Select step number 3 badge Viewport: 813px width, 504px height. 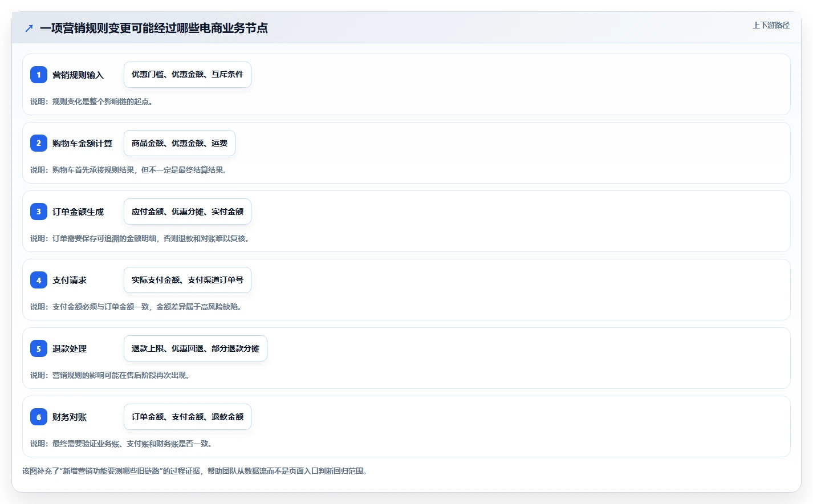[39, 212]
